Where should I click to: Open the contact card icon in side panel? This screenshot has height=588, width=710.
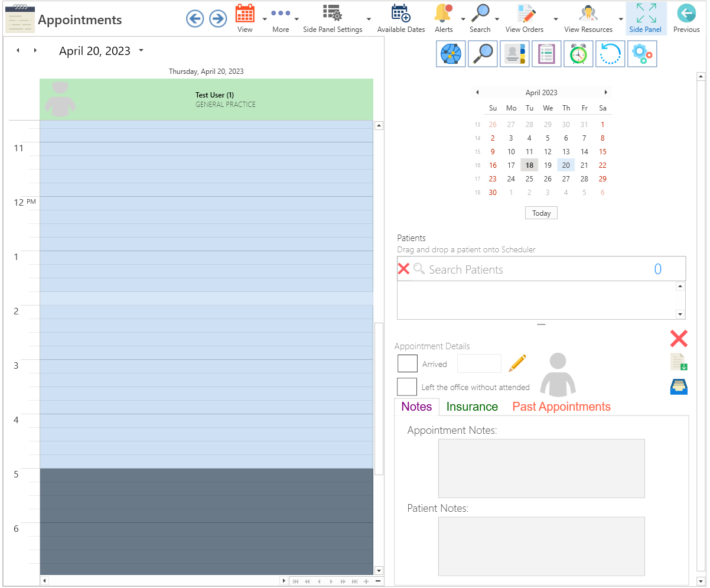[x=514, y=54]
